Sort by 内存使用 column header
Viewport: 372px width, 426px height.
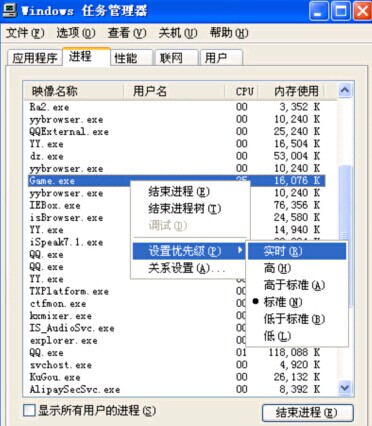292,91
